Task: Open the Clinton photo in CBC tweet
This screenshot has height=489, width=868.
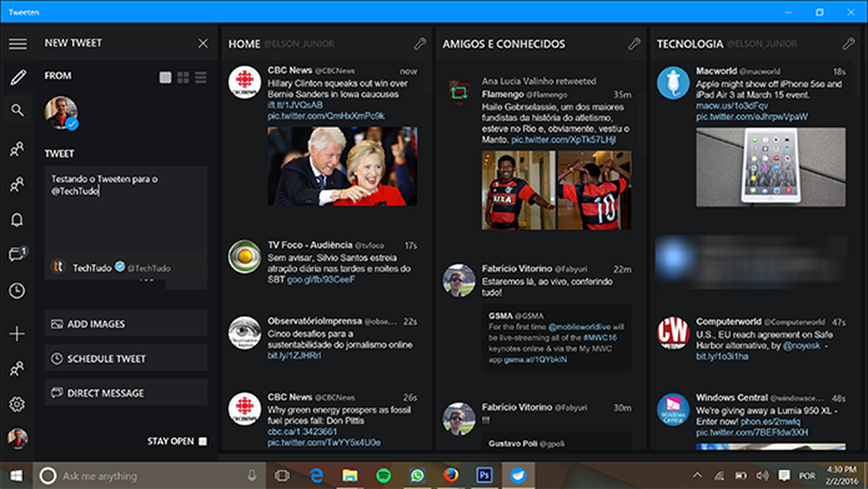Action: [342, 166]
